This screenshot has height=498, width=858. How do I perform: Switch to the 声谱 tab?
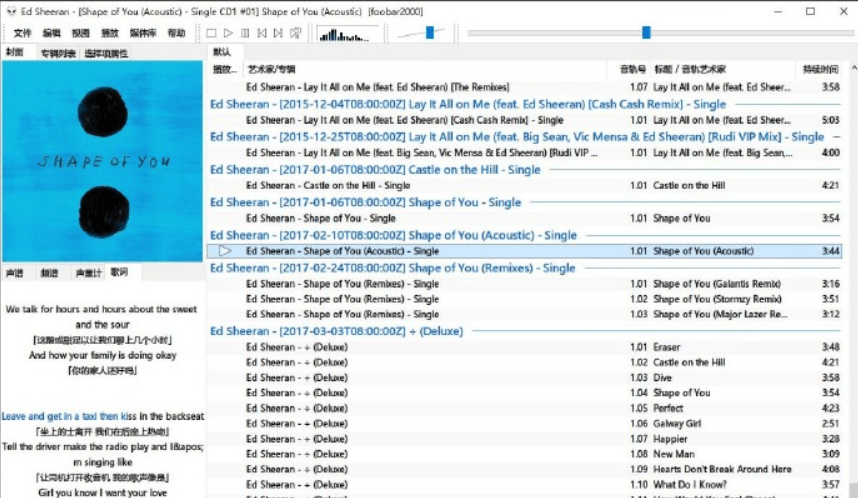[15, 273]
